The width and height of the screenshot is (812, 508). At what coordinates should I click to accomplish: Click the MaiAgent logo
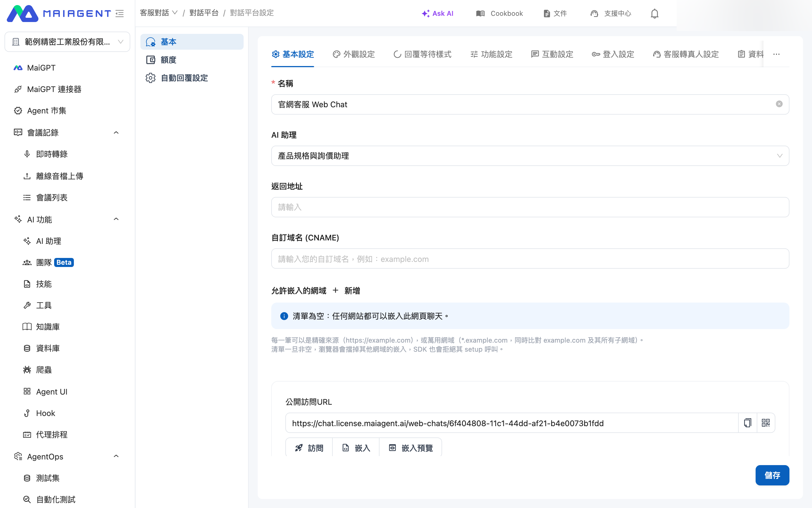(59, 14)
